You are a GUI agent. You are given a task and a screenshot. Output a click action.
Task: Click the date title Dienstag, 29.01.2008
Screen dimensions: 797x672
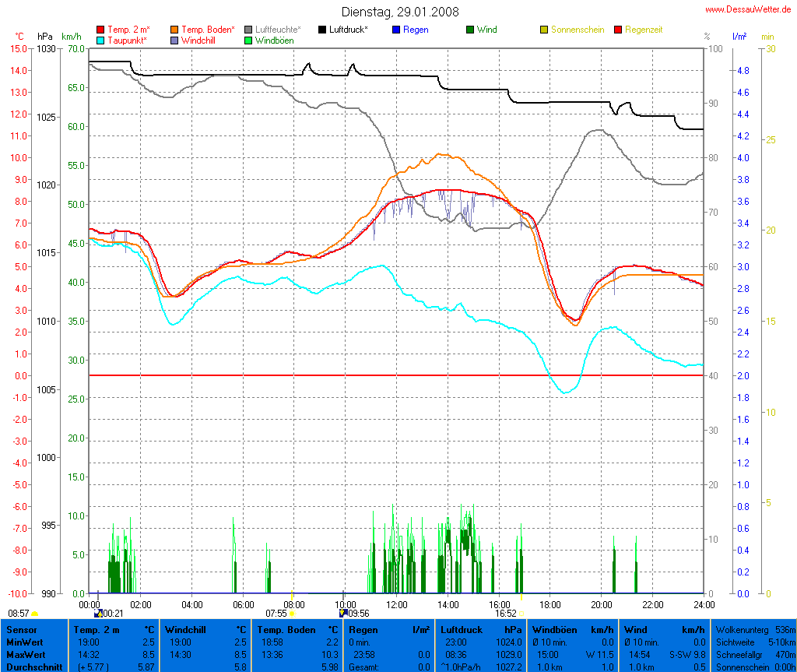tap(400, 12)
